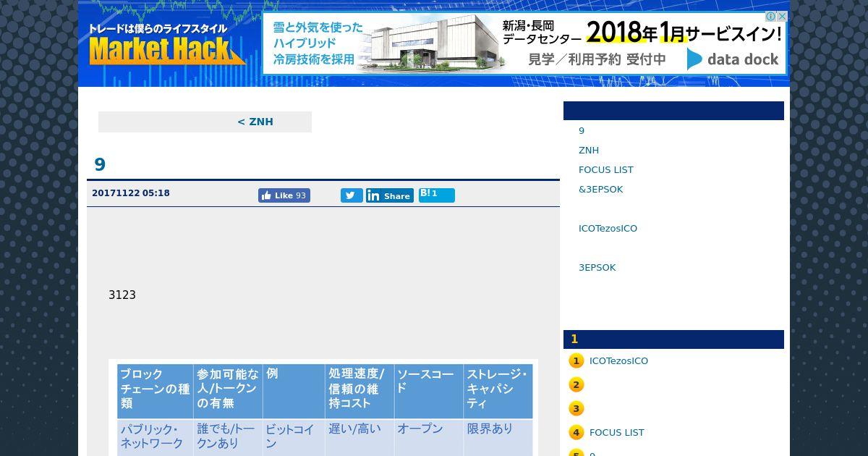Open ranking item FOCUS LIST
Screen dimensions: 868x456
[616, 433]
